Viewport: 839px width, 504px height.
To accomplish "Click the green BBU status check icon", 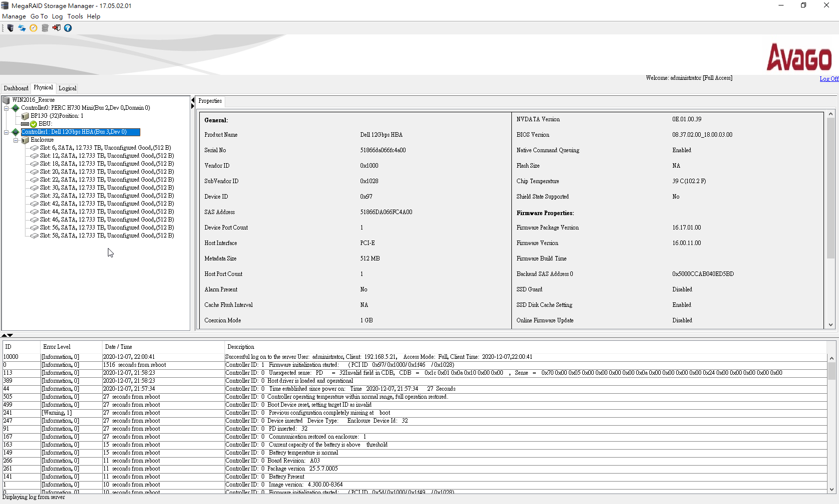I will tap(33, 124).
